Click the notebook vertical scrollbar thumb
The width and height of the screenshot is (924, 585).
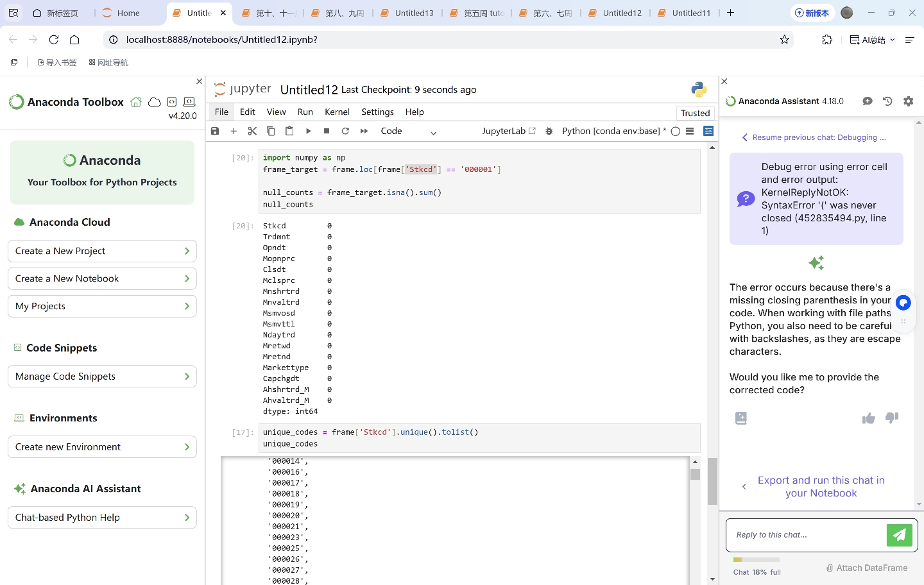click(x=712, y=481)
